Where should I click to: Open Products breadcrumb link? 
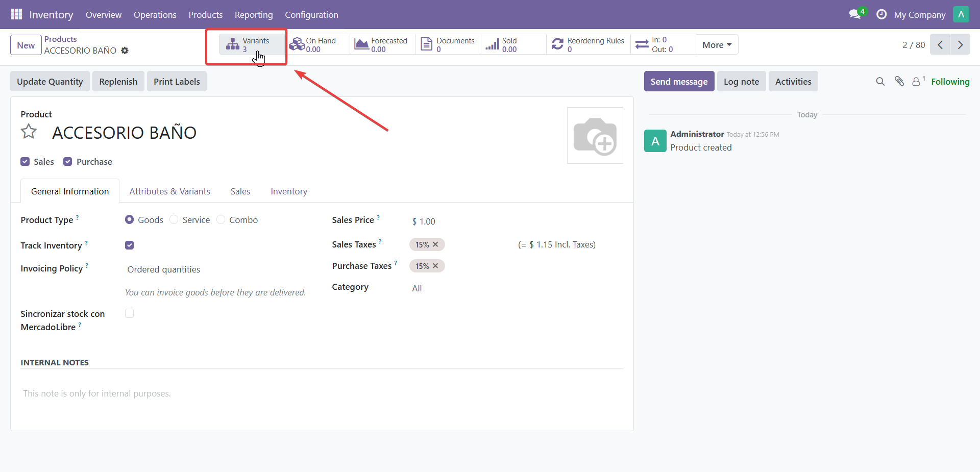(60, 39)
